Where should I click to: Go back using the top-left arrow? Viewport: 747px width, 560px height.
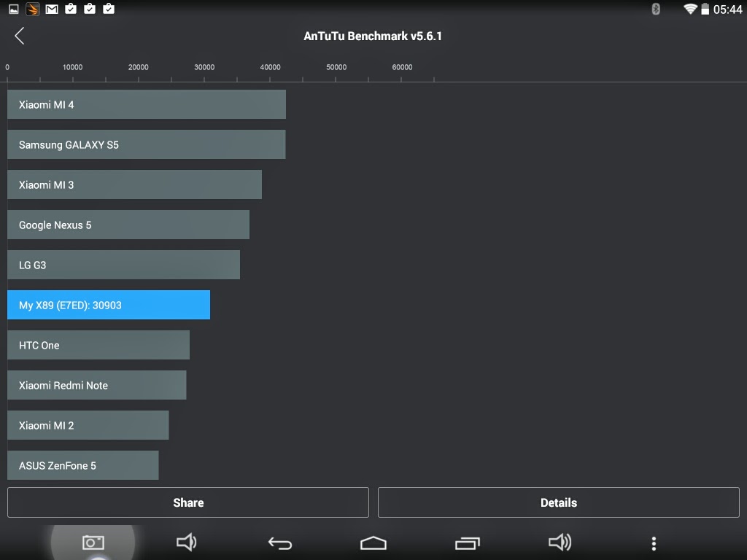[20, 36]
